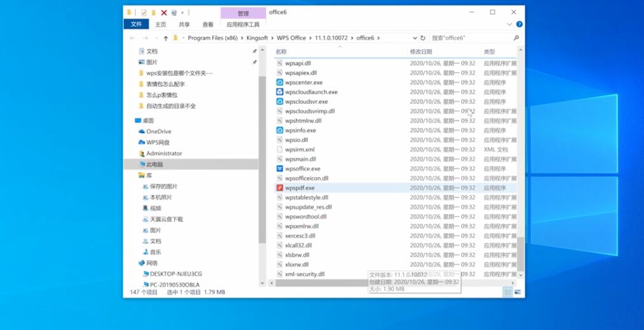The image size is (644, 330).
Task: Expand chevron after Kingsoft in path
Action: (272, 38)
